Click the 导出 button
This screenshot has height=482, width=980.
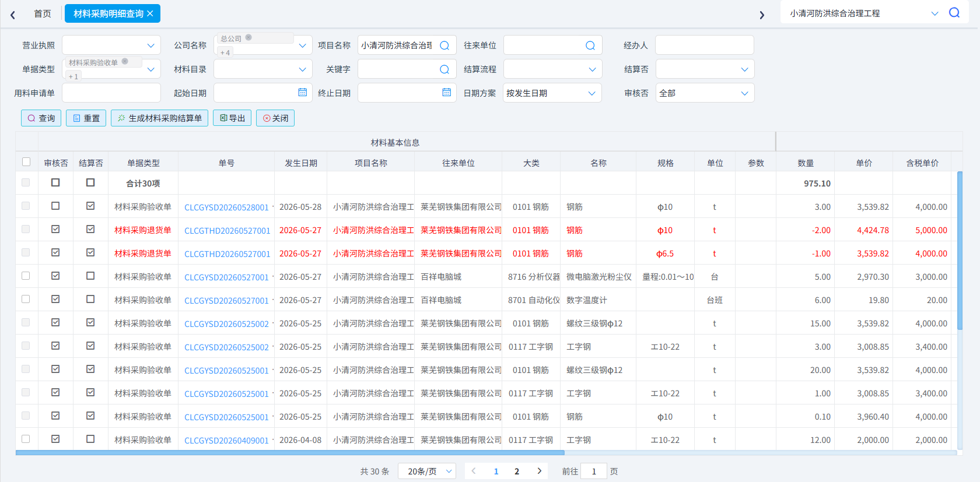coord(232,118)
